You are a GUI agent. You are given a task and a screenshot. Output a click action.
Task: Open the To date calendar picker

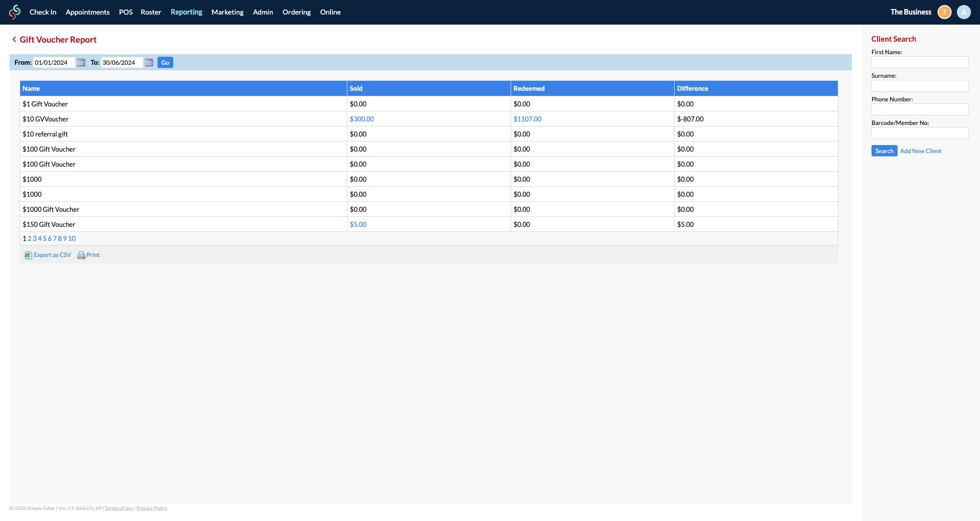coord(149,63)
